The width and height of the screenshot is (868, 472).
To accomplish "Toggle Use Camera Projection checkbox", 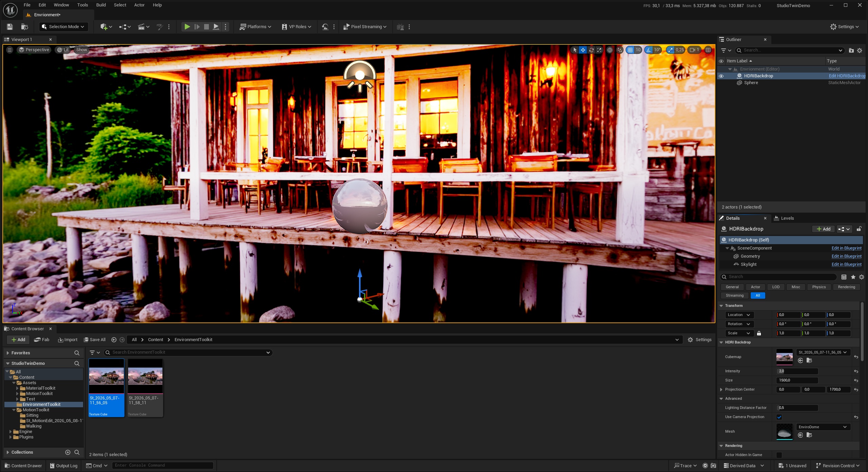I will (x=779, y=417).
